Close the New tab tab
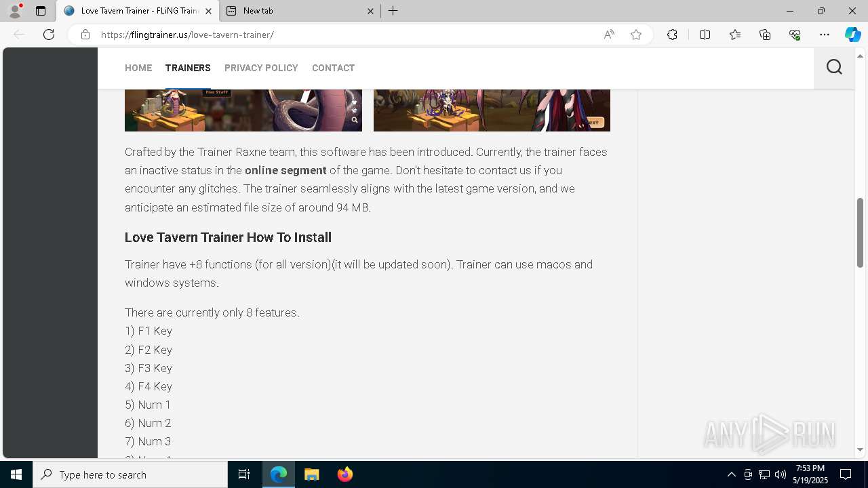This screenshot has width=868, height=488. [x=370, y=11]
